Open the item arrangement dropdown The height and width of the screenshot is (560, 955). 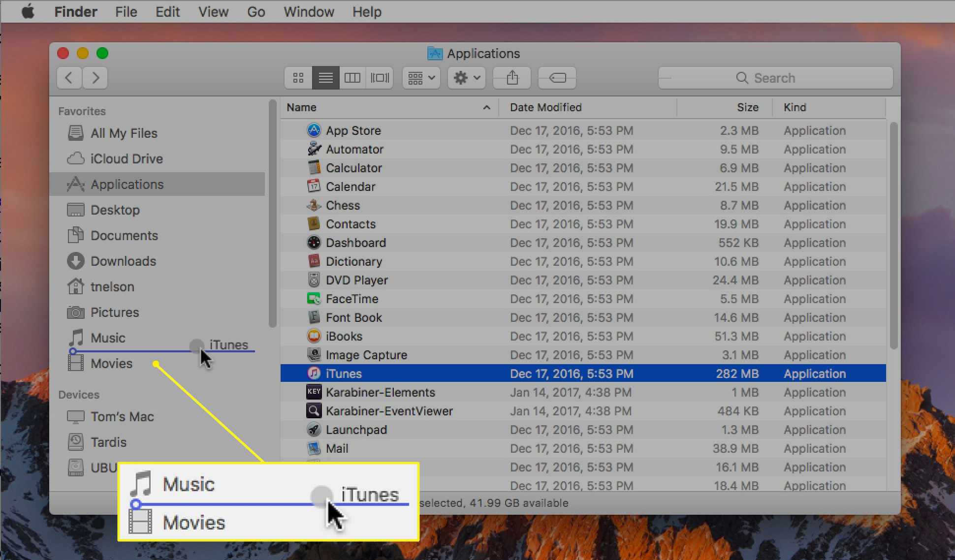click(x=421, y=78)
